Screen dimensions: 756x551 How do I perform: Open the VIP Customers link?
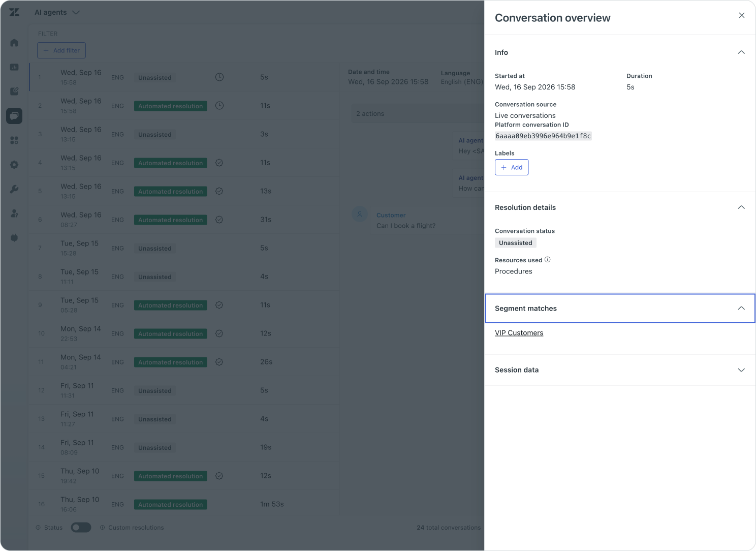pyautogui.click(x=519, y=333)
